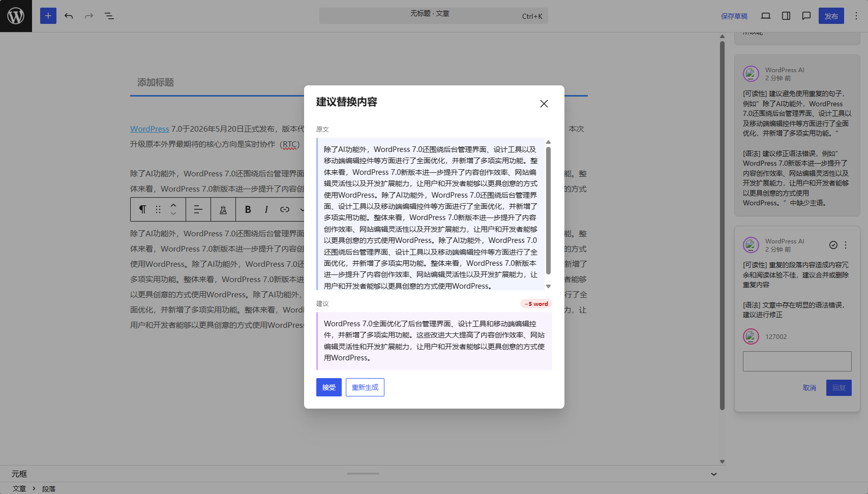
Task: Close the 建议替换内容 dialog
Action: coord(544,104)
